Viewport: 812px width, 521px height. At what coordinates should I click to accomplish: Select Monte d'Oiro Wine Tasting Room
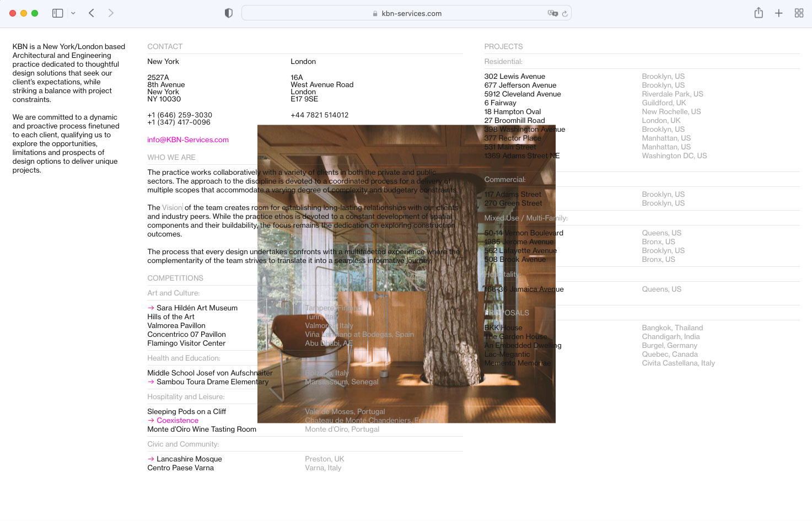(202, 429)
